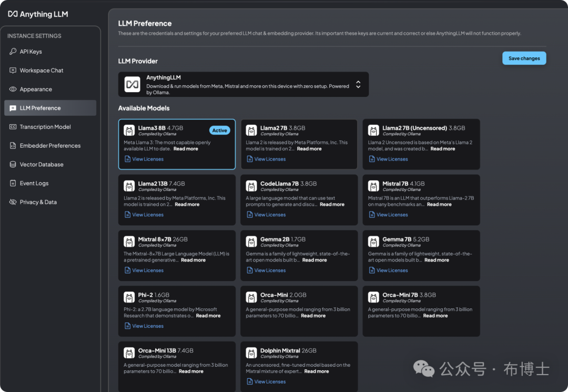Read more about Mixtral 8x7B
This screenshot has width=568, height=392.
point(193,260)
